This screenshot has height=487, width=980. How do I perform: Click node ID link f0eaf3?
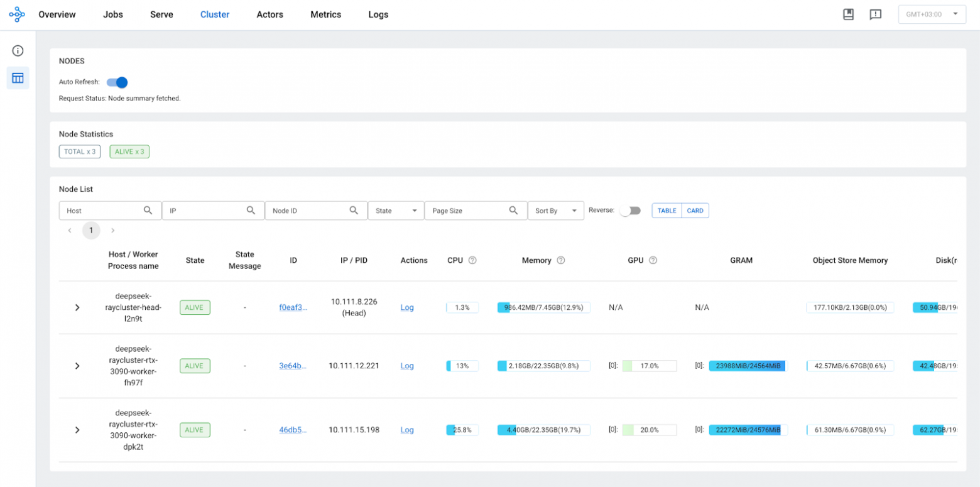294,307
